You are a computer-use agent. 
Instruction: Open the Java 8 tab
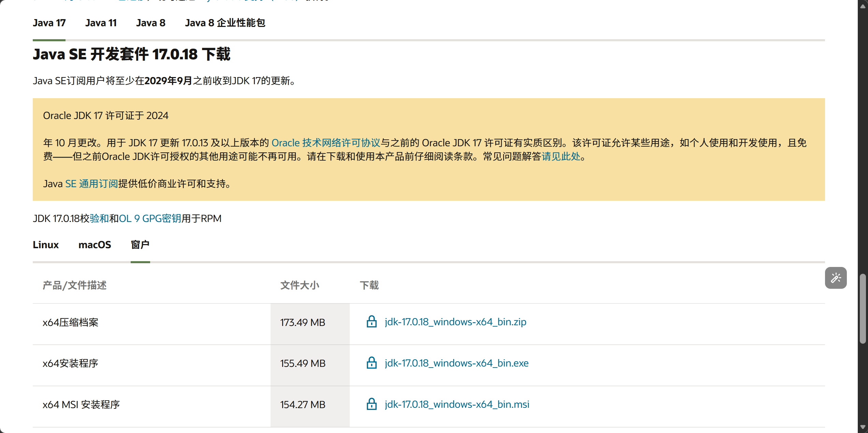point(150,23)
